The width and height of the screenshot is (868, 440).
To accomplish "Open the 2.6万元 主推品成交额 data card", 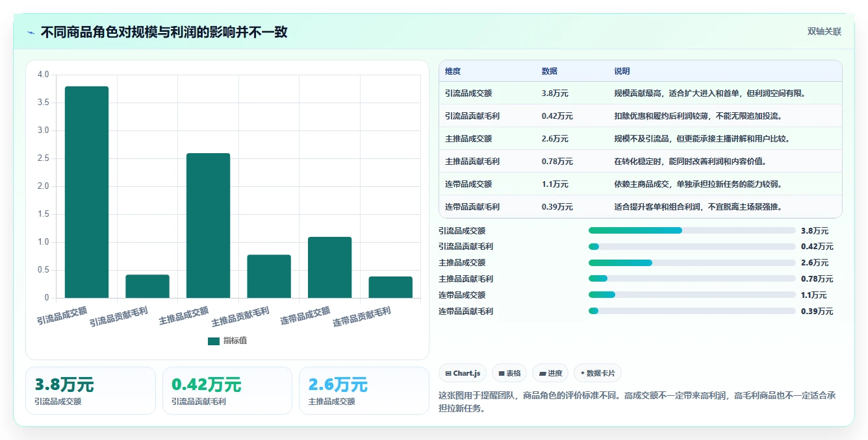I will point(364,391).
